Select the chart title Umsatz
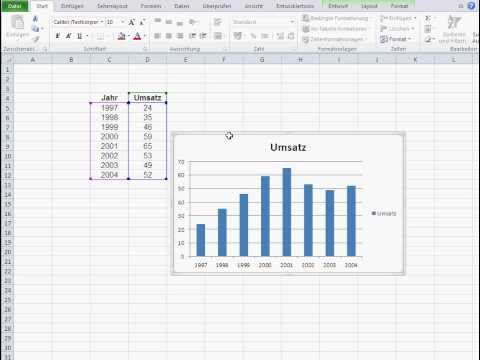480x360 pixels. pyautogui.click(x=288, y=147)
